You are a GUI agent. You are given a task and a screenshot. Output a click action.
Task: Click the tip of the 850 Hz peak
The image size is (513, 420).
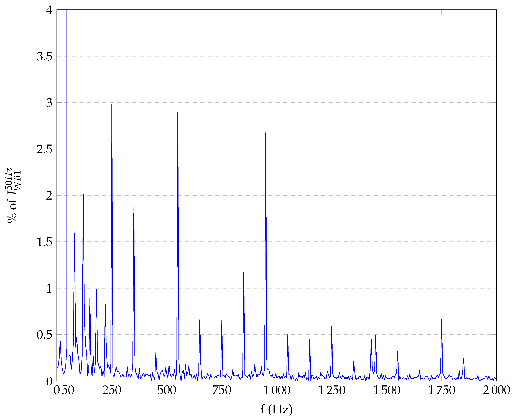244,272
